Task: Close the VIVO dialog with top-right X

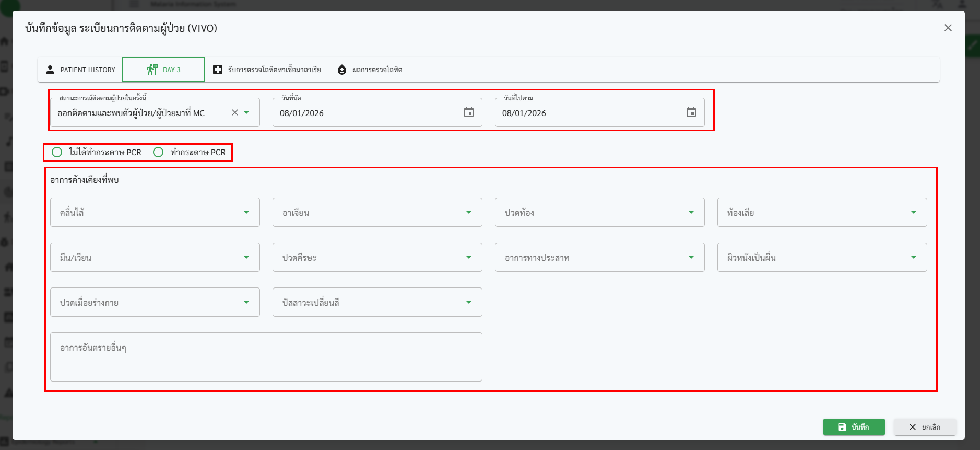Action: coord(948,28)
